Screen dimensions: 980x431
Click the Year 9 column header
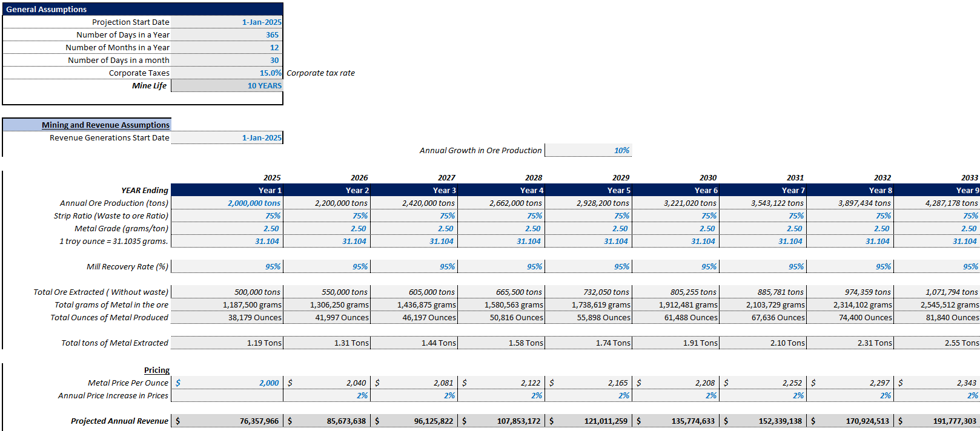(x=937, y=190)
